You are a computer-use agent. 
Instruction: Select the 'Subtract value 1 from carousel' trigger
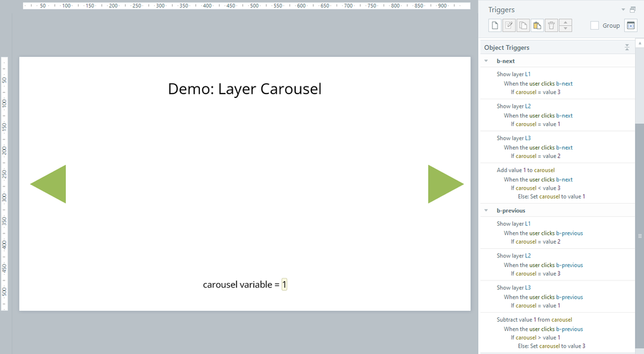pos(558,333)
